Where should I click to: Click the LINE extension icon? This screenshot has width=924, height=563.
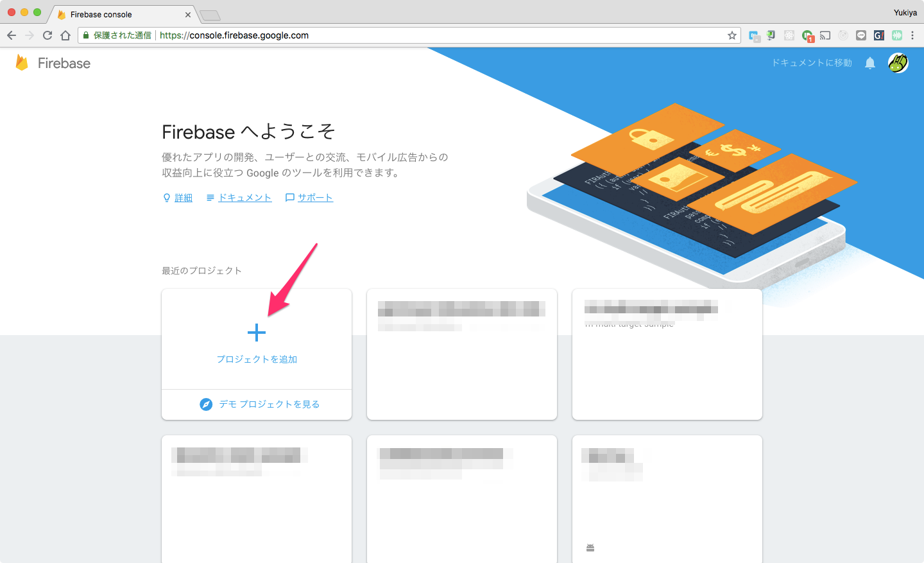coord(861,35)
